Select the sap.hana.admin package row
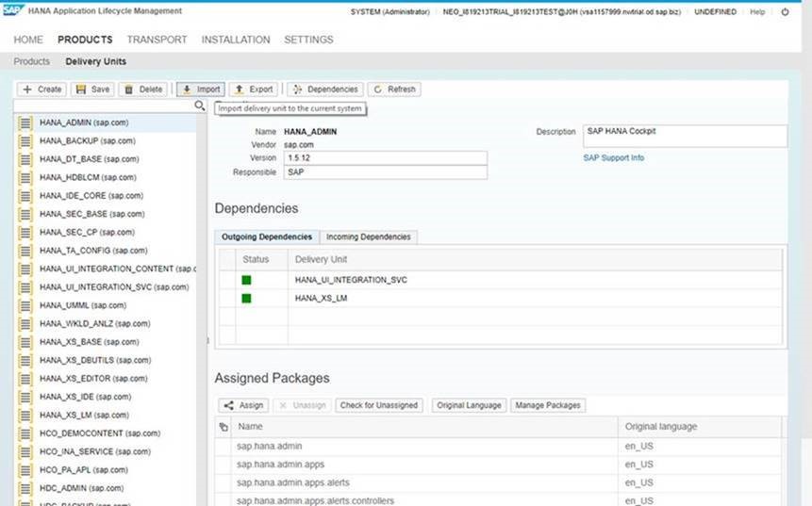This screenshot has width=812, height=506. pyautogui.click(x=499, y=446)
